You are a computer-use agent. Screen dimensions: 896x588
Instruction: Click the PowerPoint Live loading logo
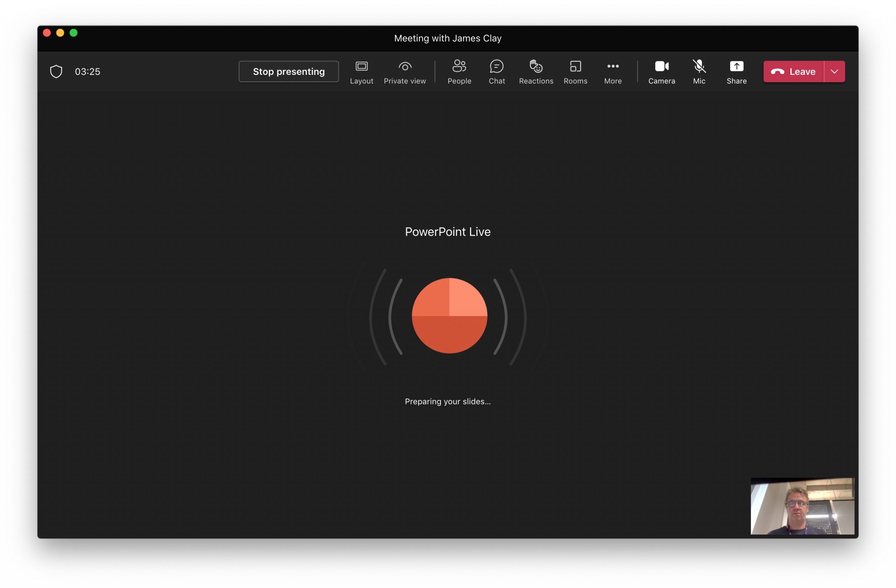(449, 316)
